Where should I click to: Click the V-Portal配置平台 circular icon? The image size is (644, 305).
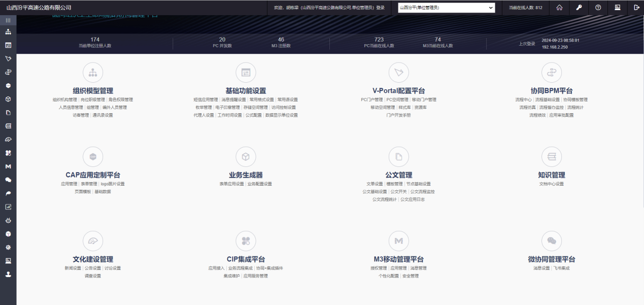[x=398, y=73]
